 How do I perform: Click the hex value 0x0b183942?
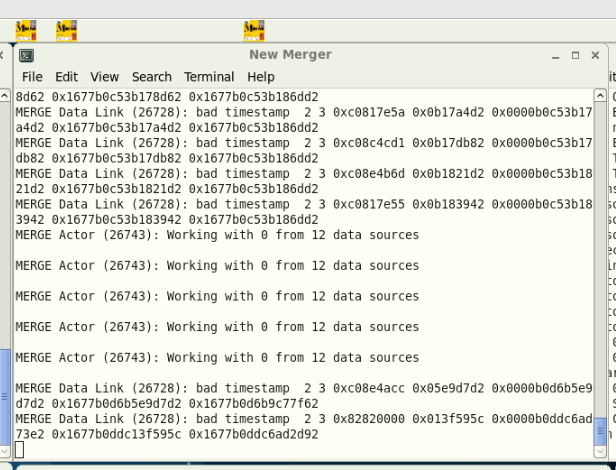coord(448,204)
